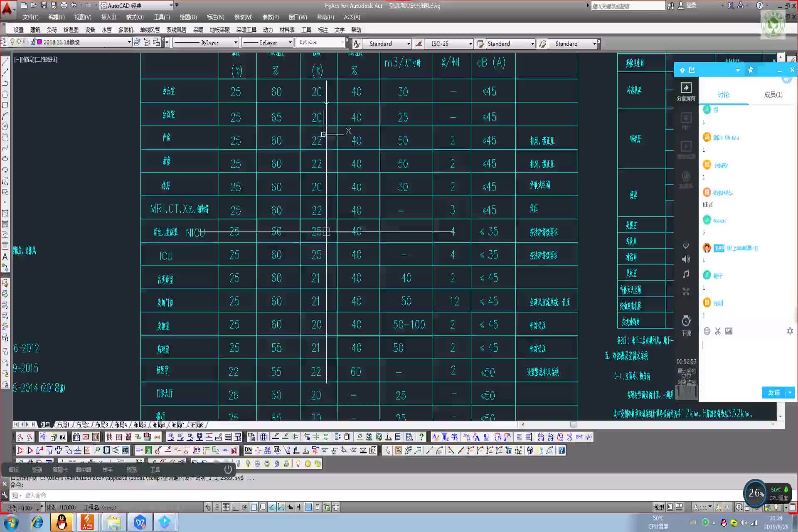Open the layer dropdown showing 2018.11.18修改
The width and height of the screenshot is (798, 532).
(x=129, y=42)
